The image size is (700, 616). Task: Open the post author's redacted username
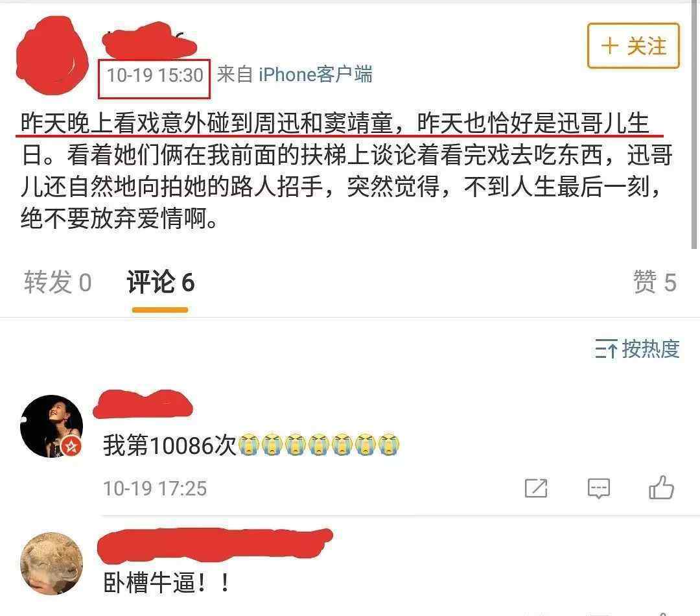point(149,40)
